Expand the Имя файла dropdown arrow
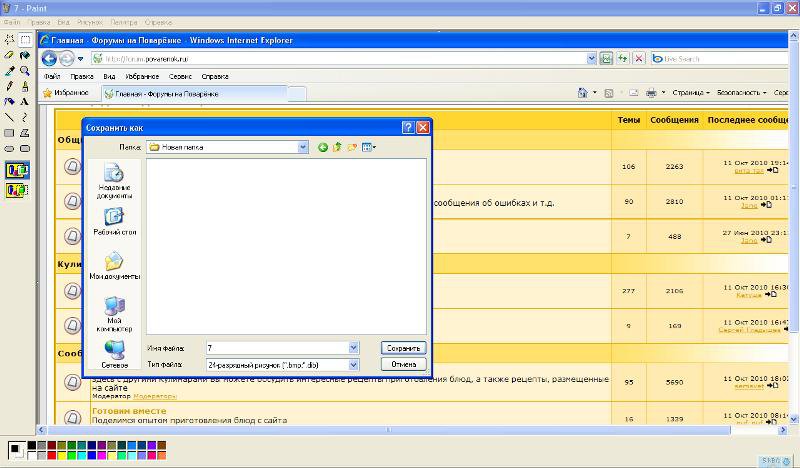Image resolution: width=800 pixels, height=468 pixels. pos(353,348)
